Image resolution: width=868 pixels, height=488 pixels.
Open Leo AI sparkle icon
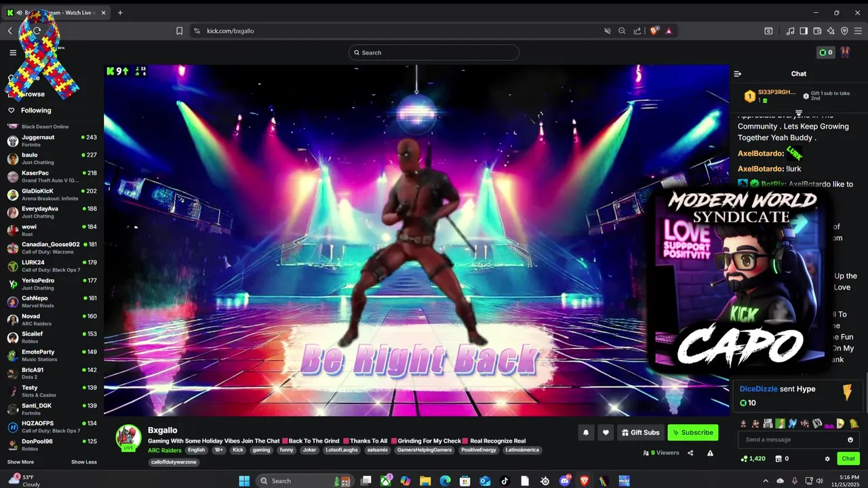pyautogui.click(x=831, y=30)
